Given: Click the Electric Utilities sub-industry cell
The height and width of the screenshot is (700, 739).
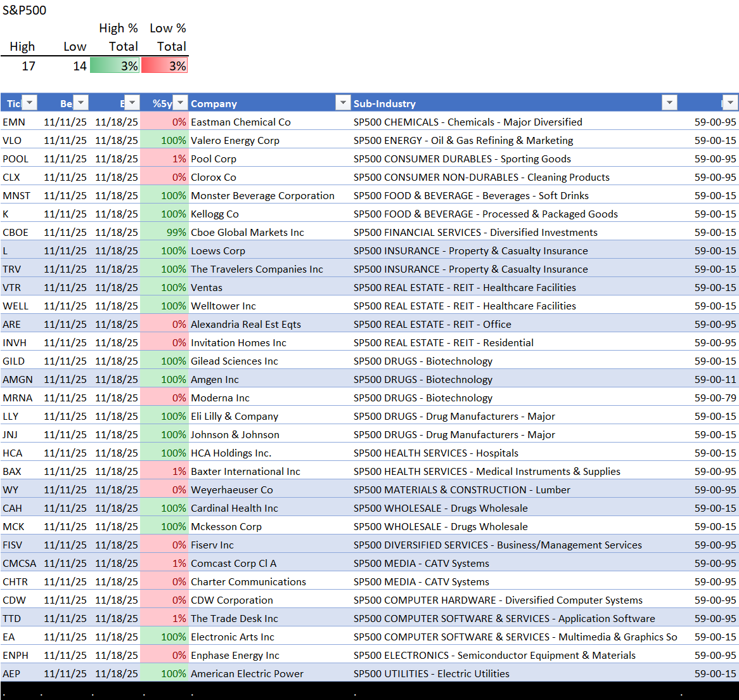Looking at the screenshot, I should click(432, 674).
